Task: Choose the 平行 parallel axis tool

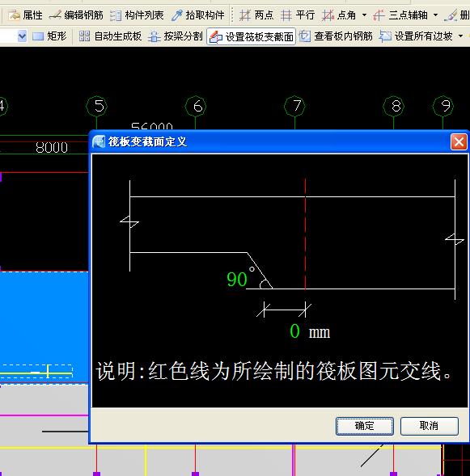Action: [298, 15]
